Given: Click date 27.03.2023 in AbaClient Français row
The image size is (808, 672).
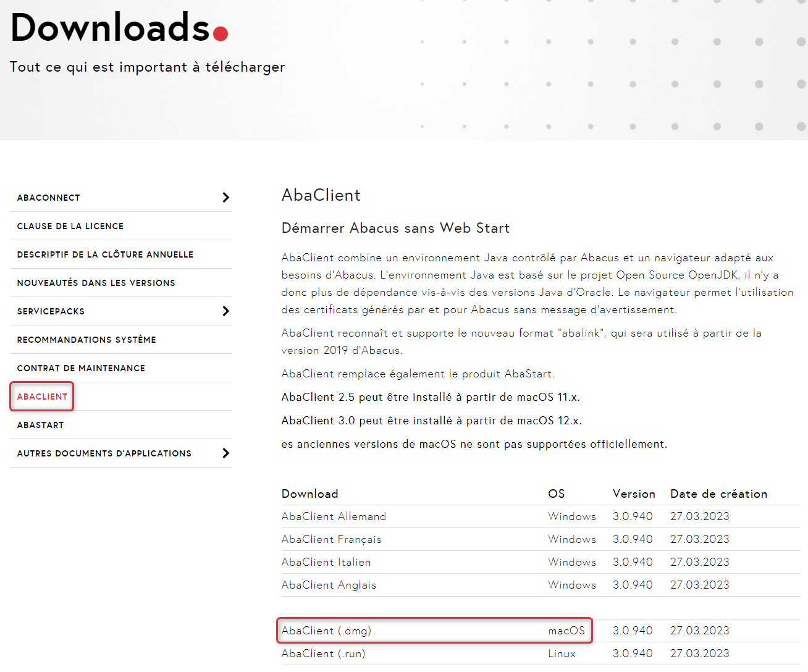Looking at the screenshot, I should [x=700, y=539].
